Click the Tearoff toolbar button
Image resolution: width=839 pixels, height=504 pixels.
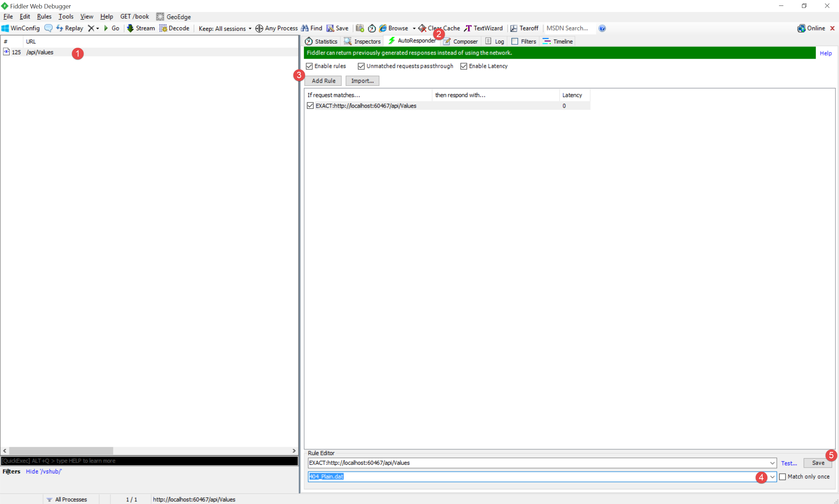tap(525, 28)
